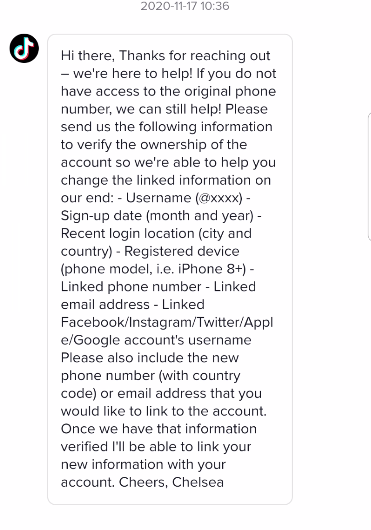
Task: Click the 'would like to link to the account.' line
Action: [x=164, y=411]
